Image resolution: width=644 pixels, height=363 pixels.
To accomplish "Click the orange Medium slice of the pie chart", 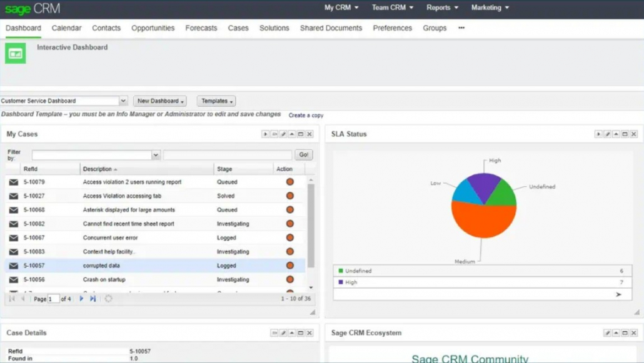I will pos(483,219).
